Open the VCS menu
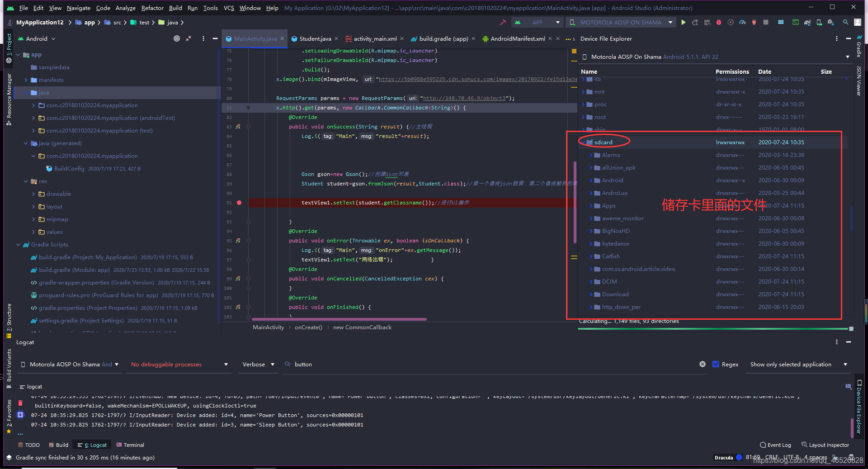The image size is (868, 469). [229, 8]
